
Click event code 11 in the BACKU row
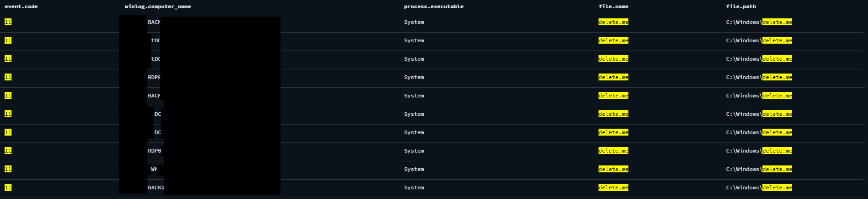[8, 188]
